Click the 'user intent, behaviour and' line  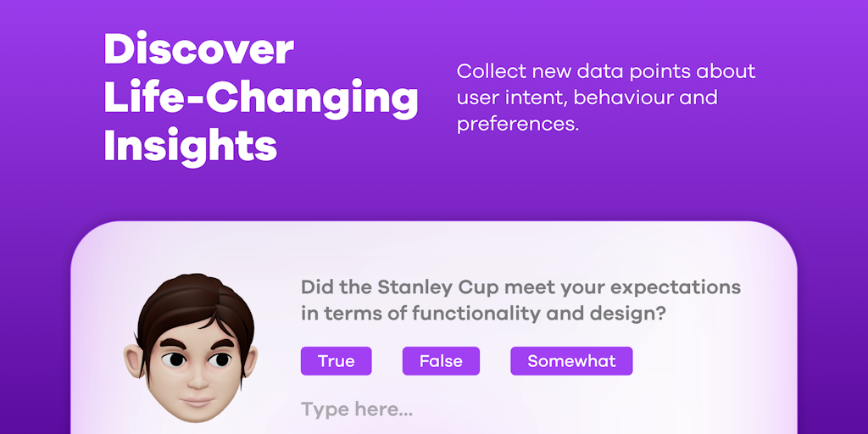coord(587,97)
